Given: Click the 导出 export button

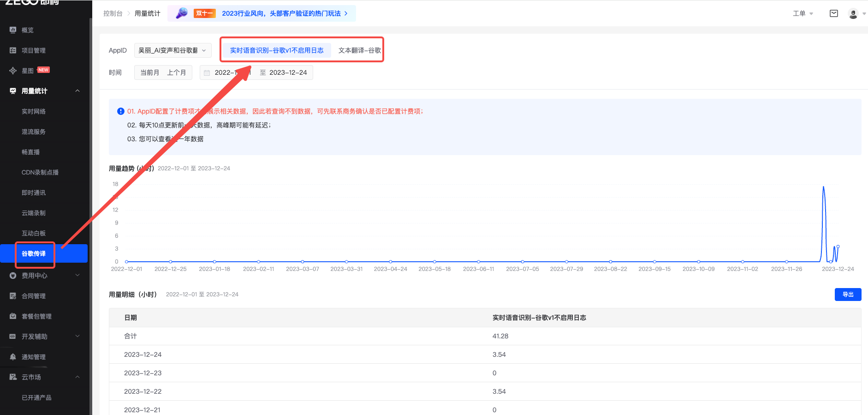Looking at the screenshot, I should click(x=848, y=295).
